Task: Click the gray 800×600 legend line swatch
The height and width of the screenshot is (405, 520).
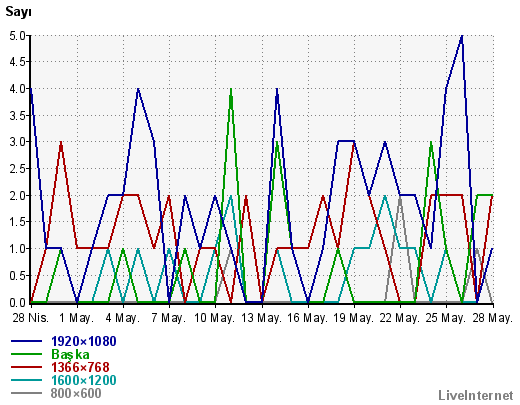Action: (27, 393)
